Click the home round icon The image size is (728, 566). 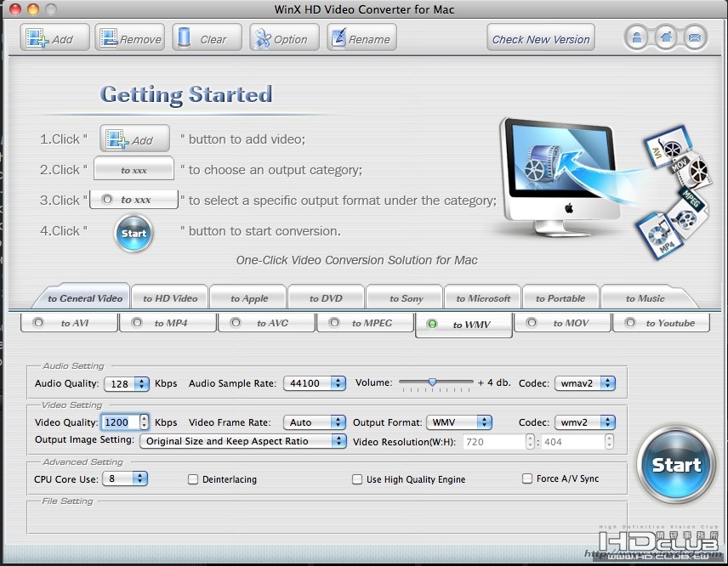pos(666,37)
